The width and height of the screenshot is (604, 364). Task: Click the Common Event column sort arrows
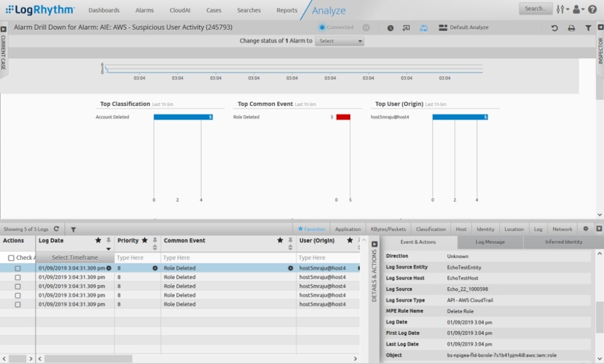(x=291, y=247)
